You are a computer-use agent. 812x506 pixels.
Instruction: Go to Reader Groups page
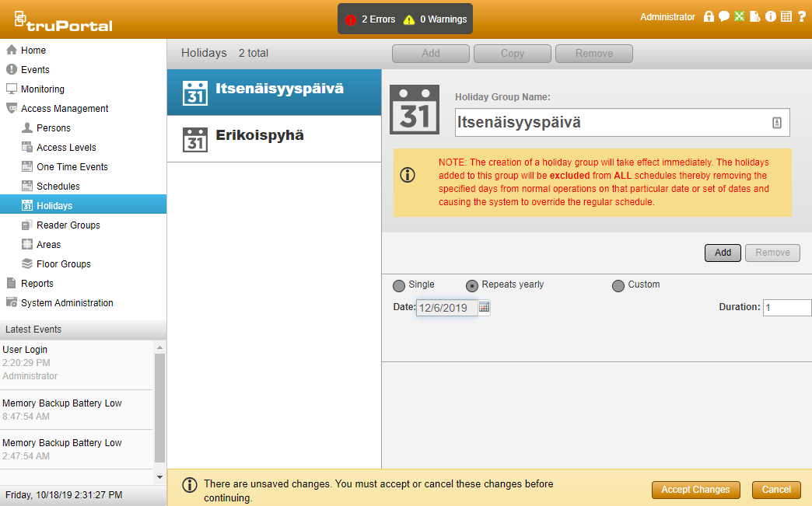pos(68,225)
